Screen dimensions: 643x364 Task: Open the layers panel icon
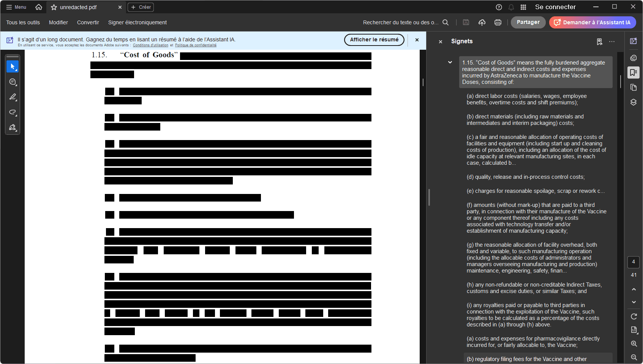point(633,102)
